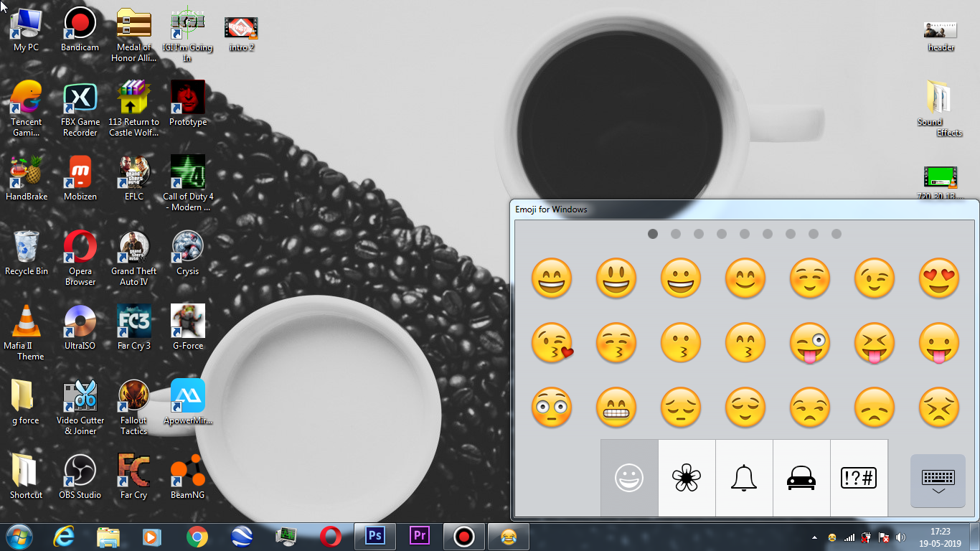Viewport: 980px width, 551px height.
Task: Open the !?# symbols emoji category
Action: click(x=859, y=477)
